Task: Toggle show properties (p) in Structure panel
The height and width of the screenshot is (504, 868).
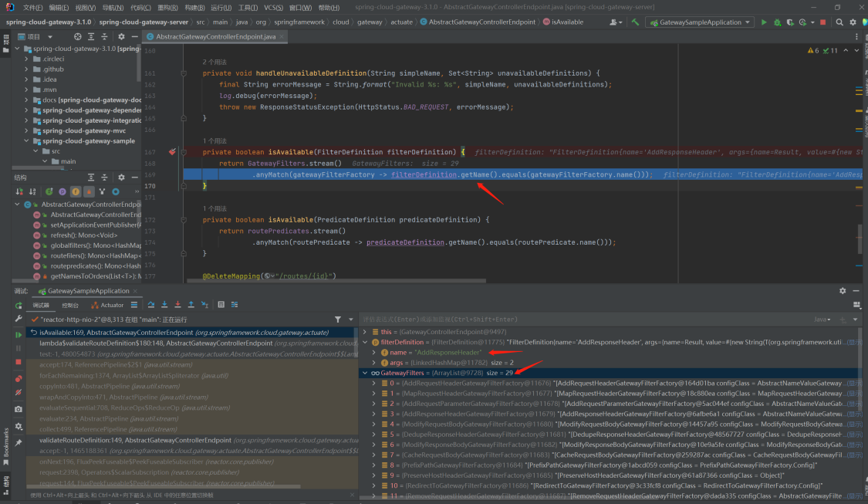Action: [62, 191]
